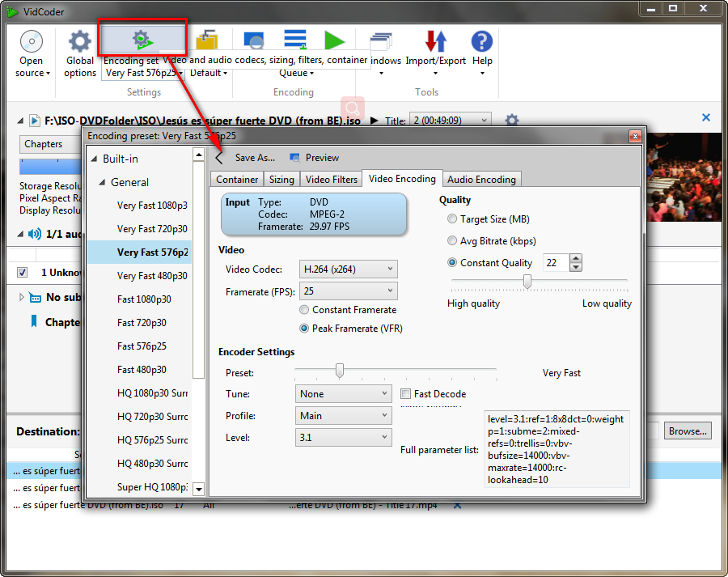Open Profile dropdown
The image size is (728, 577).
343,416
